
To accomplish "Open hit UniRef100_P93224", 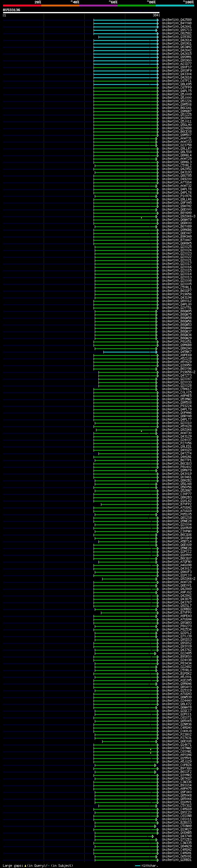I will click(177, 406).
